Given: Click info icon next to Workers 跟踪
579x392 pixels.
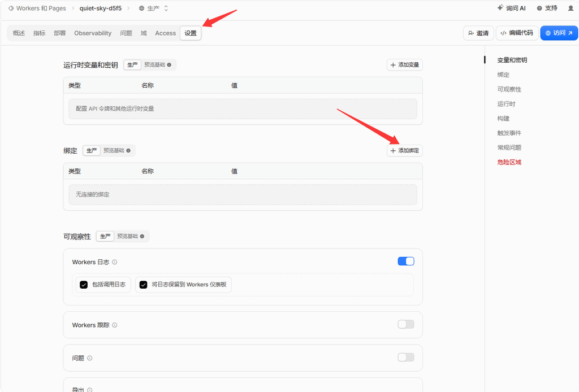Looking at the screenshot, I should (x=114, y=325).
